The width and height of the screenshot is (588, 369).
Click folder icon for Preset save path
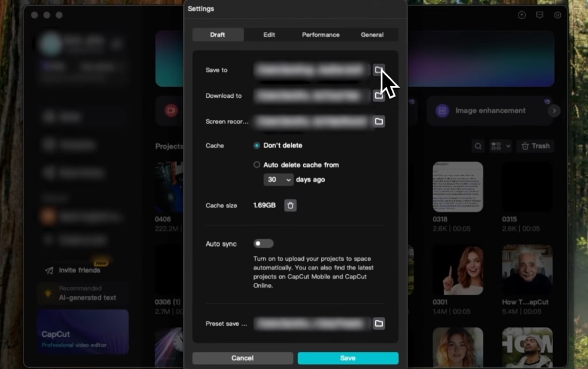tap(379, 323)
